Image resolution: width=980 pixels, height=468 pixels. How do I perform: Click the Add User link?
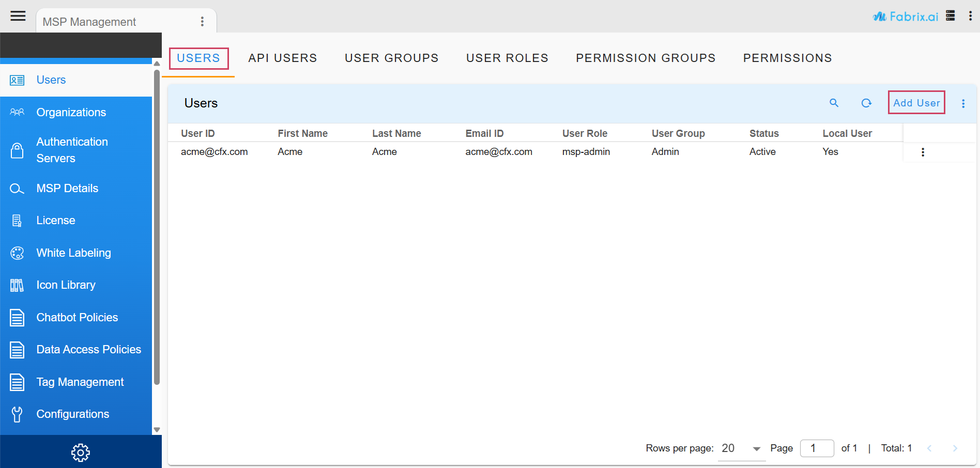[916, 103]
